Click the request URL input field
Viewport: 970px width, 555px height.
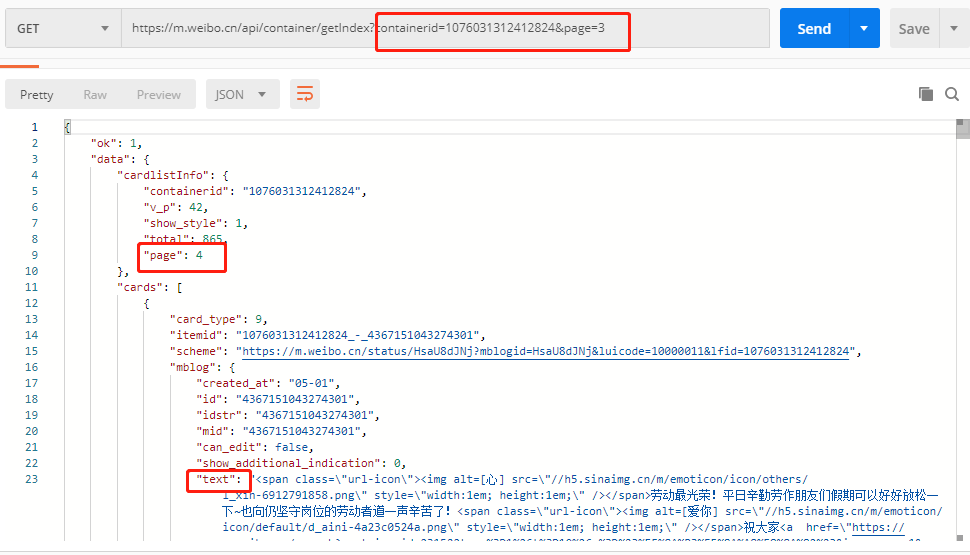coord(445,28)
